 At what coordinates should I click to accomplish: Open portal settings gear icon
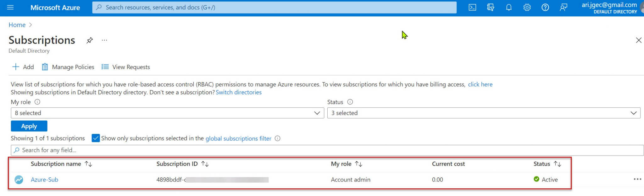pos(527,7)
